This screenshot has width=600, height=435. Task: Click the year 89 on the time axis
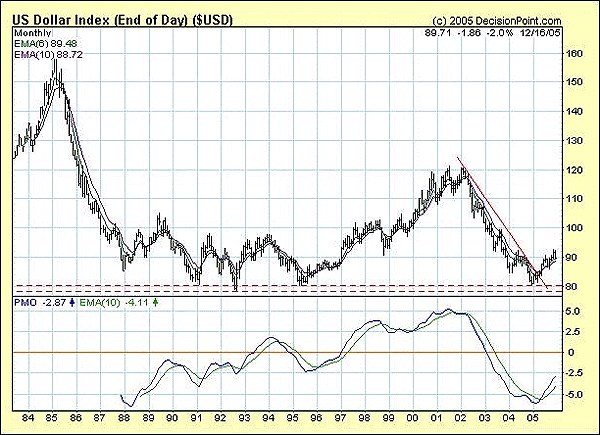(x=148, y=417)
